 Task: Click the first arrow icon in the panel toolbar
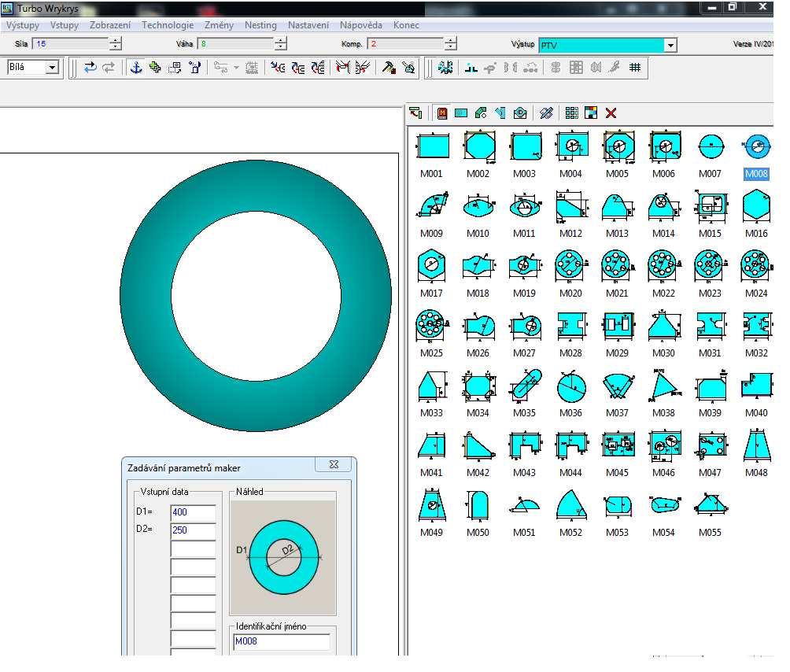415,113
